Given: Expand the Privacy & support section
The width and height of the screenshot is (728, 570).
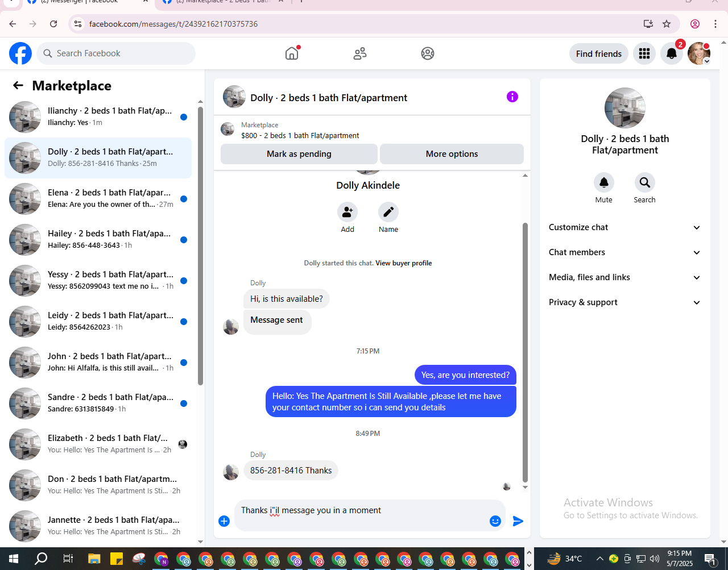Looking at the screenshot, I should point(624,302).
